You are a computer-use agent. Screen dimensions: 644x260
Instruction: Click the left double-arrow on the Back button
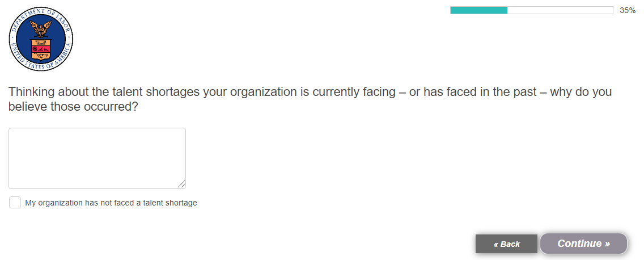click(x=496, y=245)
